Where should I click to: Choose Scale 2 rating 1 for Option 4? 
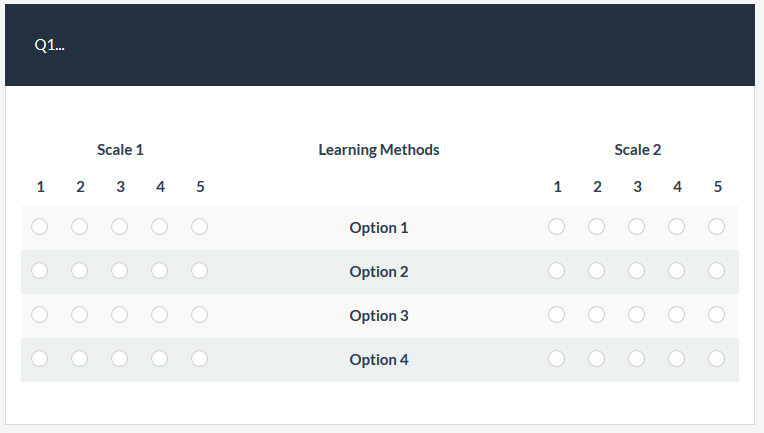pyautogui.click(x=556, y=358)
